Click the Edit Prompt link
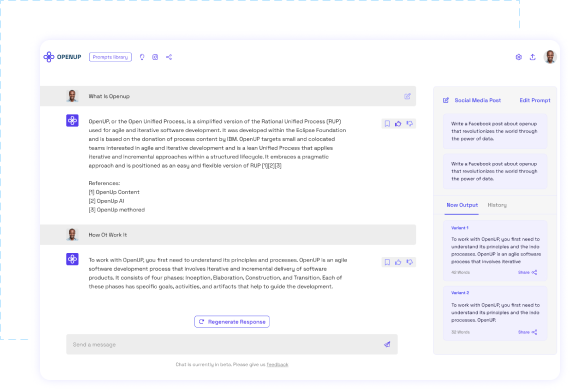The height and width of the screenshot is (390, 570). pyautogui.click(x=535, y=100)
